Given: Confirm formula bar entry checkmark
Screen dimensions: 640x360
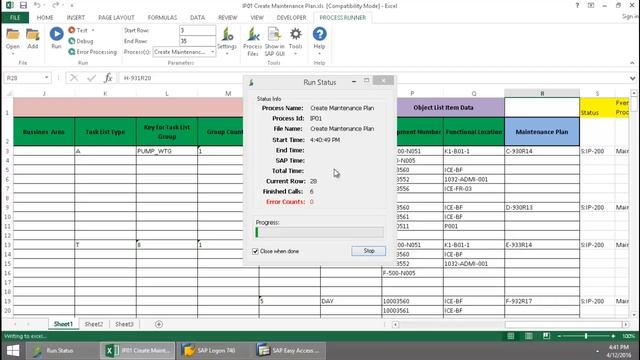Looking at the screenshot, I should (x=91, y=78).
